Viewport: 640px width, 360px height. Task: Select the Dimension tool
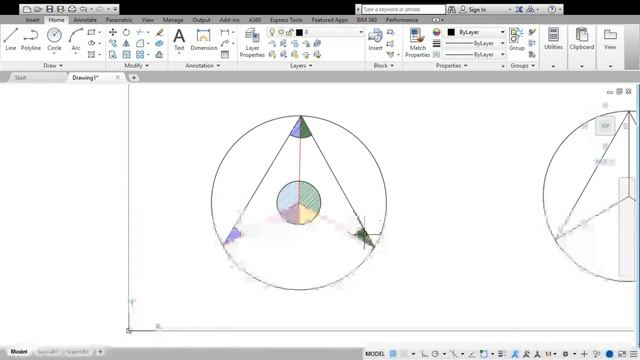pyautogui.click(x=204, y=40)
